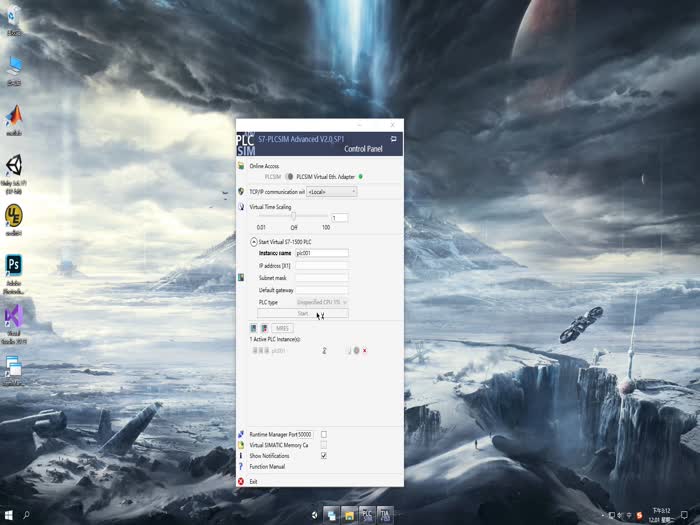Open the Windows Start menu
The height and width of the screenshot is (525, 700).
[8, 516]
